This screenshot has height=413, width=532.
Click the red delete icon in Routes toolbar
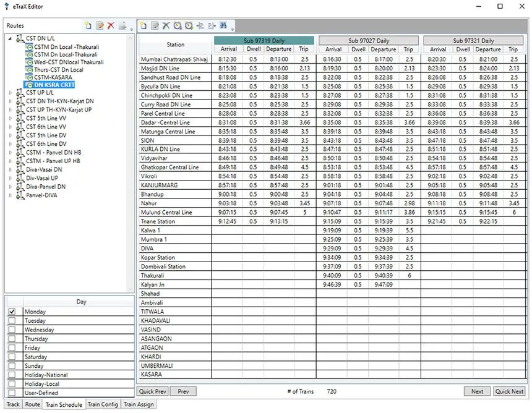pyautogui.click(x=111, y=26)
